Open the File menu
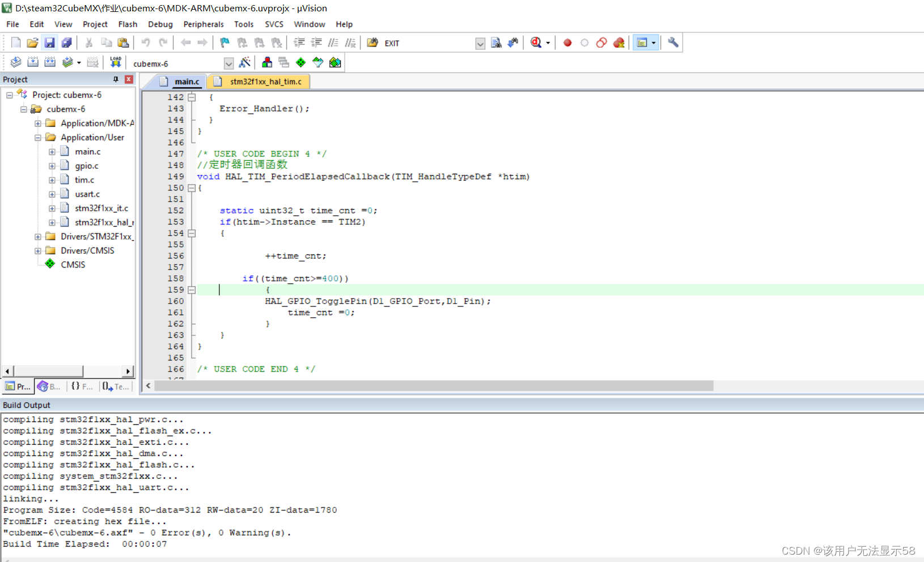 coord(12,24)
